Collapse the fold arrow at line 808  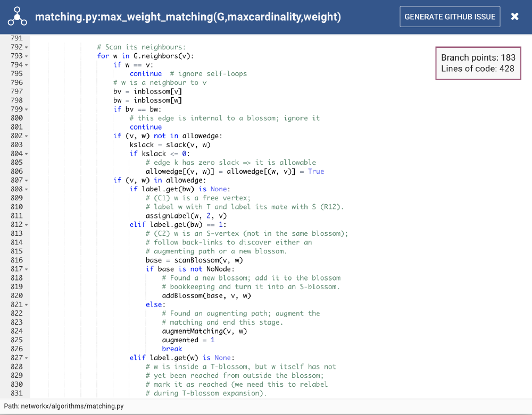27,189
